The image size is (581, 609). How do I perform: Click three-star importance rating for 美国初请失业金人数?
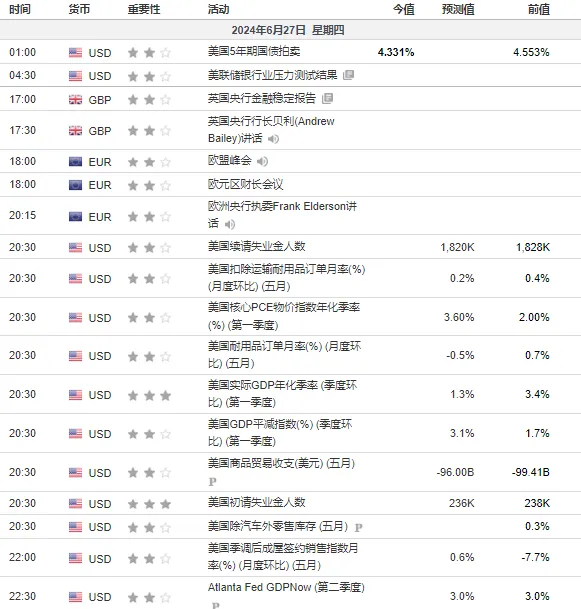[x=149, y=504]
